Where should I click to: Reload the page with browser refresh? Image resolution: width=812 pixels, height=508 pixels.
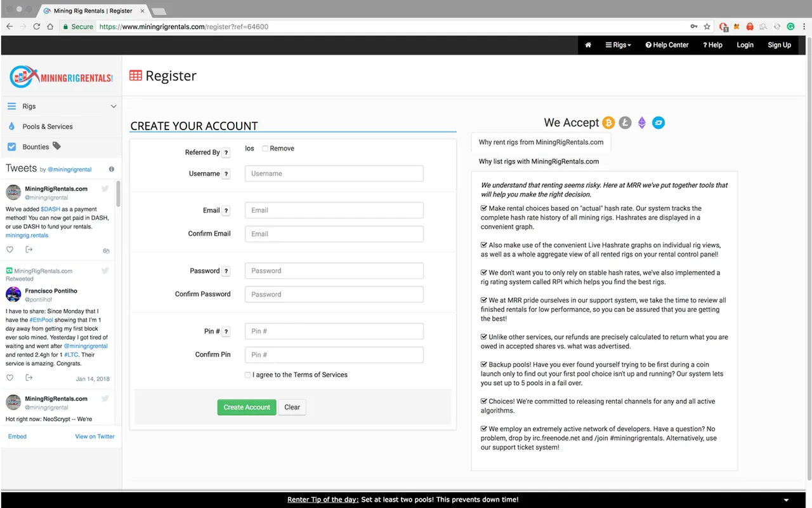click(37, 27)
